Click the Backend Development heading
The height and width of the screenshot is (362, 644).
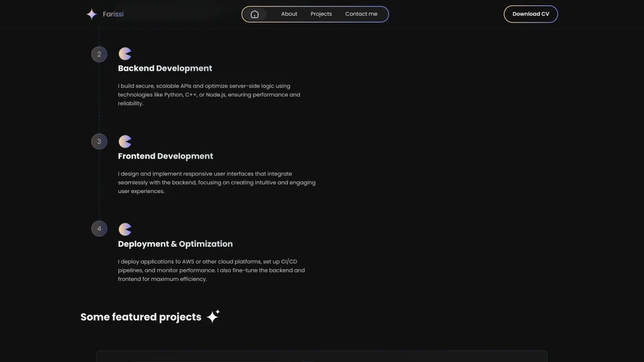pos(165,68)
